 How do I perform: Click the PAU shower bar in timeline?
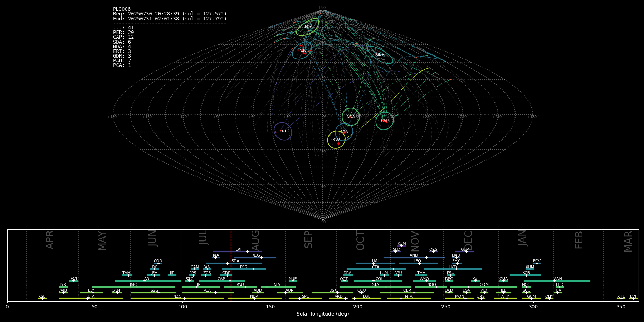coord(240,287)
